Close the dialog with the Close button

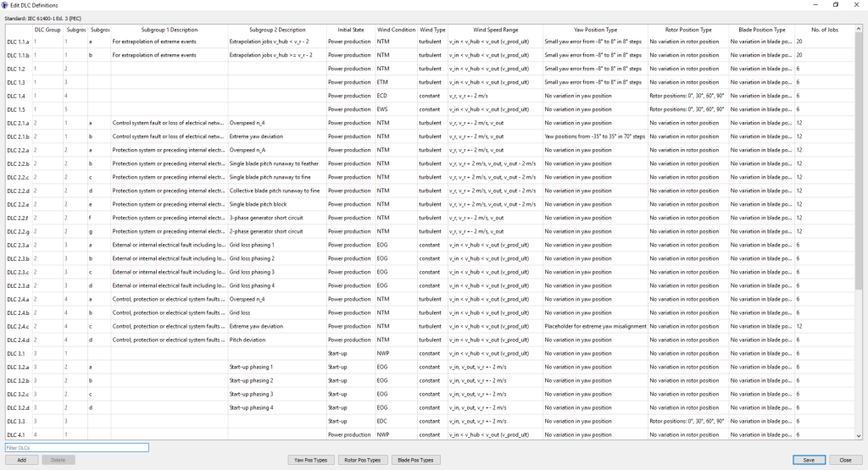click(845, 460)
